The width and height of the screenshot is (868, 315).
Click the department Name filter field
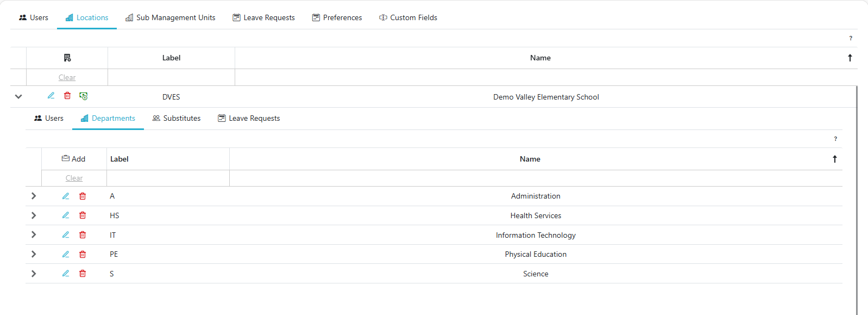pyautogui.click(x=536, y=178)
